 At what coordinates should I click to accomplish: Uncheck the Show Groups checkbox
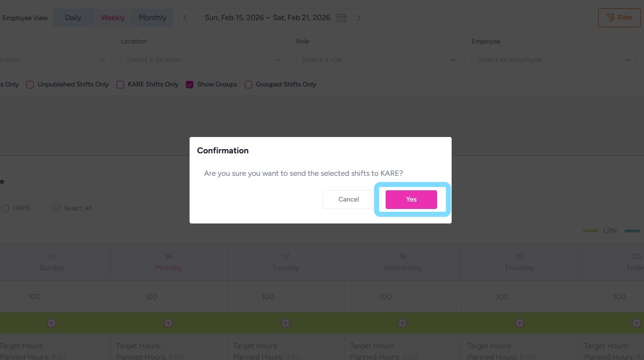[x=190, y=85]
